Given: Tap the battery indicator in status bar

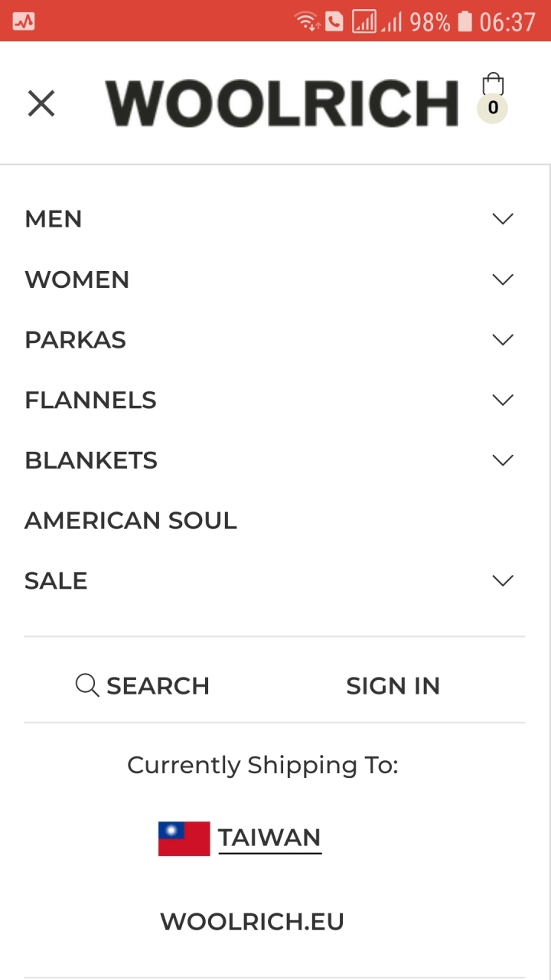Looking at the screenshot, I should coord(465,21).
